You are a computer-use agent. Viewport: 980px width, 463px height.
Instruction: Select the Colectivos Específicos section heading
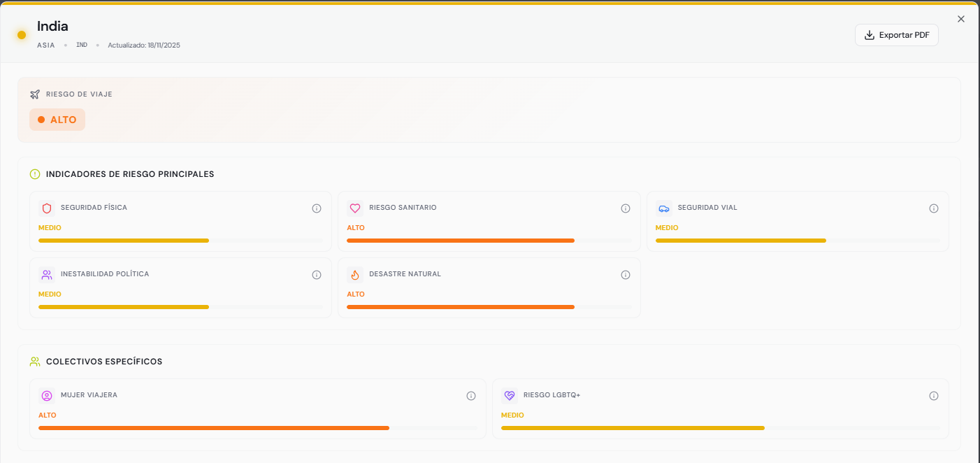(104, 362)
